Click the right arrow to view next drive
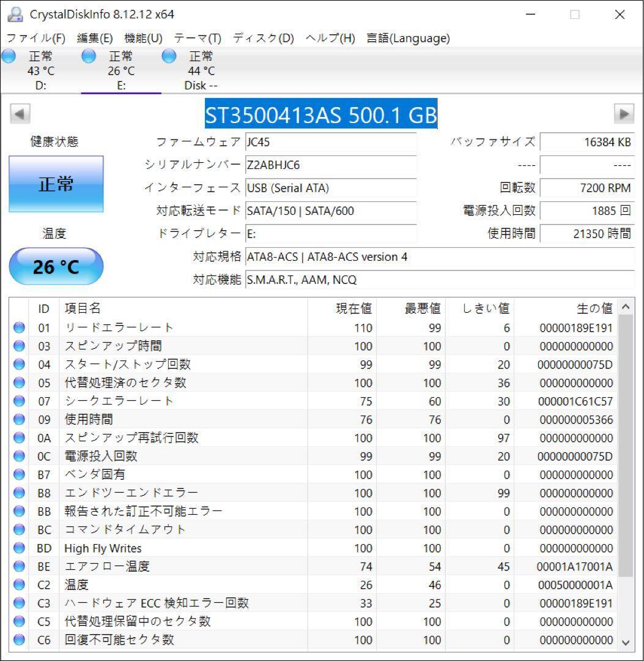Viewport: 644px width, 661px height. tap(624, 113)
